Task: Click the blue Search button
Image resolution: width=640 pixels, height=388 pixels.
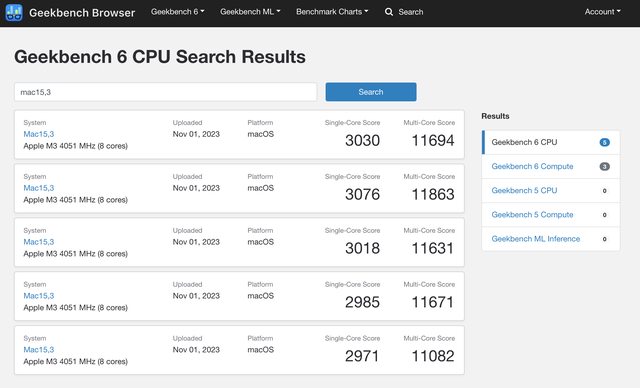Action: tap(371, 92)
